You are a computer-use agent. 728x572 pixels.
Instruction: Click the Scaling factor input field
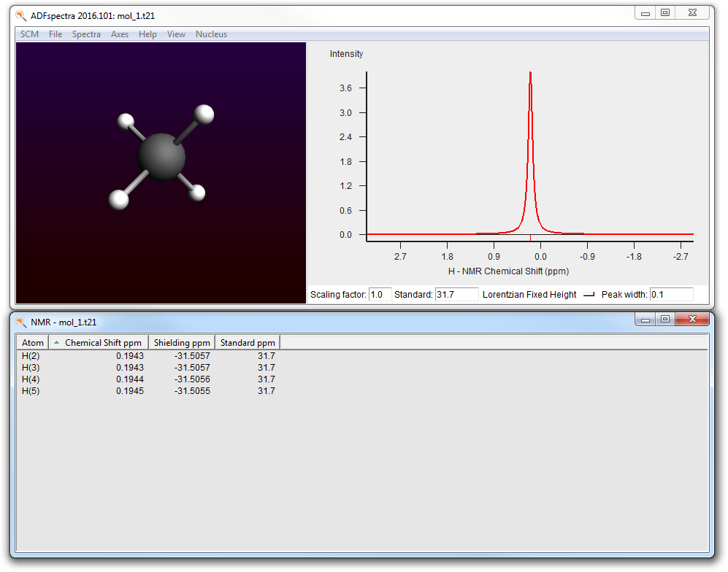click(x=380, y=295)
